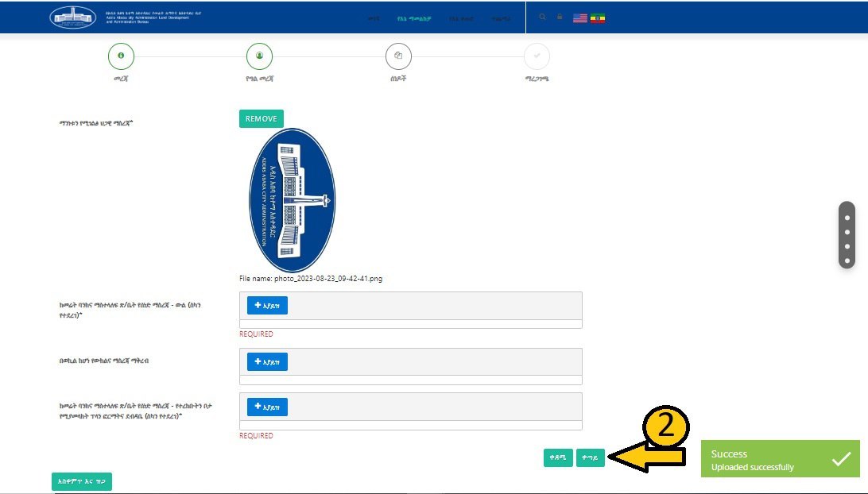Dismiss the Success uploaded successfully notification
This screenshot has width=868, height=494.
pyautogui.click(x=781, y=458)
